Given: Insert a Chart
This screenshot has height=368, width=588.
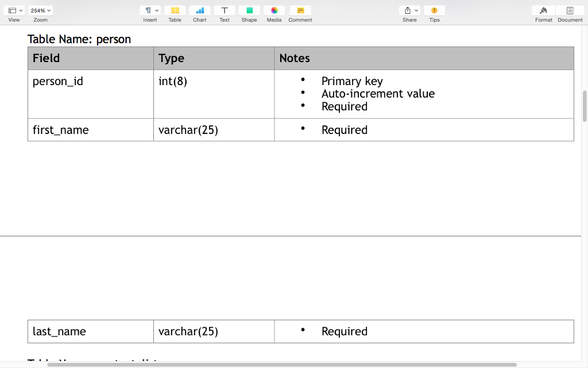Looking at the screenshot, I should pos(199,13).
